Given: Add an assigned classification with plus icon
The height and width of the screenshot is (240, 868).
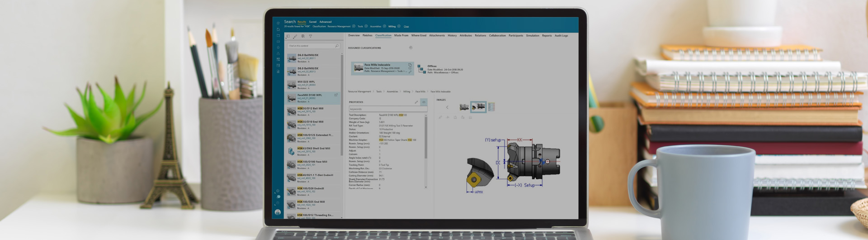Looking at the screenshot, I should coord(410,48).
